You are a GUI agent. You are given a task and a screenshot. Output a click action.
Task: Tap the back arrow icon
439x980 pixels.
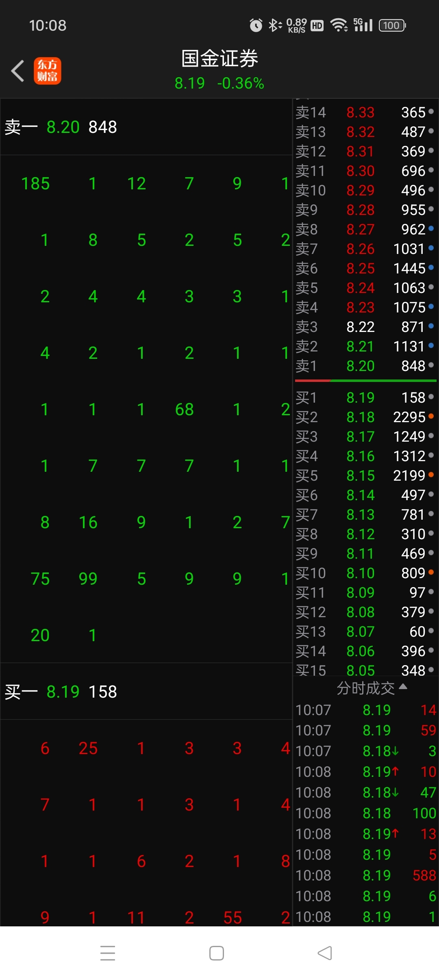click(17, 71)
